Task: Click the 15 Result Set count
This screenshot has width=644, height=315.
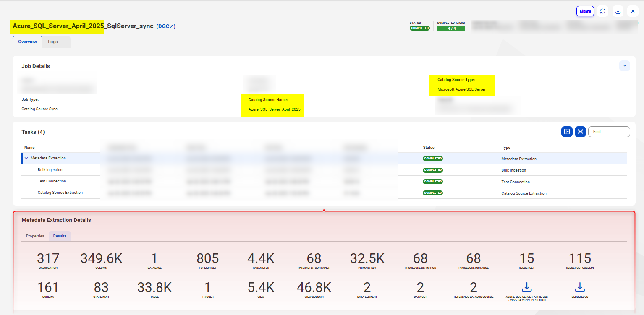Action: coord(527,258)
